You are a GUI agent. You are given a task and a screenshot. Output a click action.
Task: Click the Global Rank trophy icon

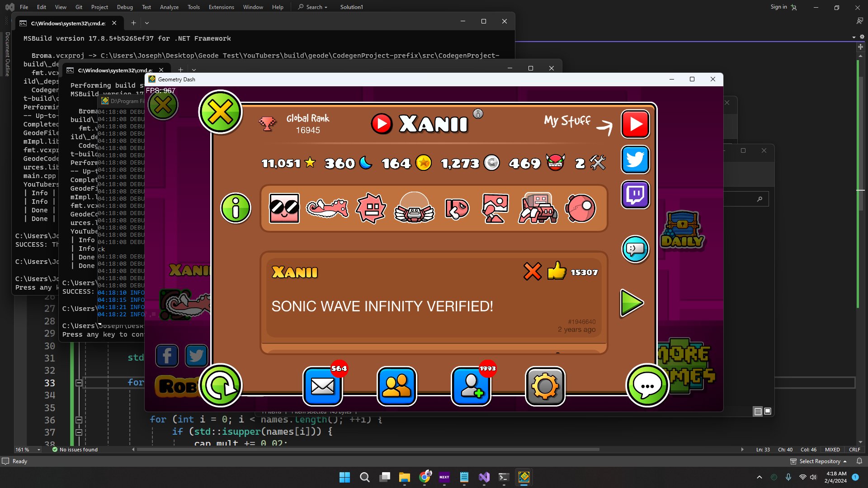click(x=267, y=123)
